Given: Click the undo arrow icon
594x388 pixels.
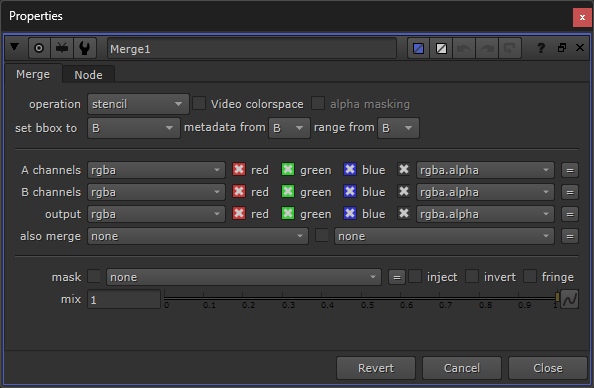Looking at the screenshot, I should pos(464,48).
